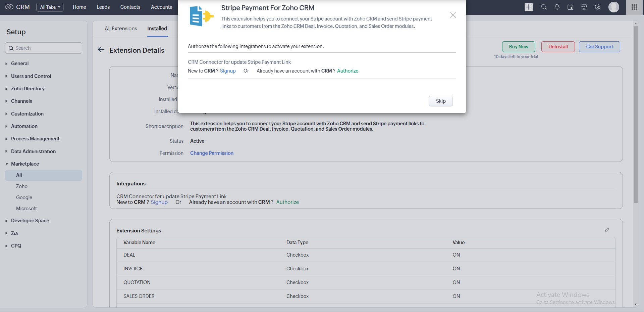644x312 pixels.
Task: Edit Extension Settings with pencil icon
Action: pyautogui.click(x=607, y=230)
